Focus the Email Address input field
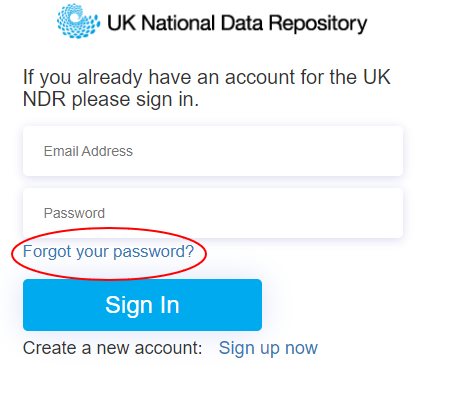 [213, 151]
